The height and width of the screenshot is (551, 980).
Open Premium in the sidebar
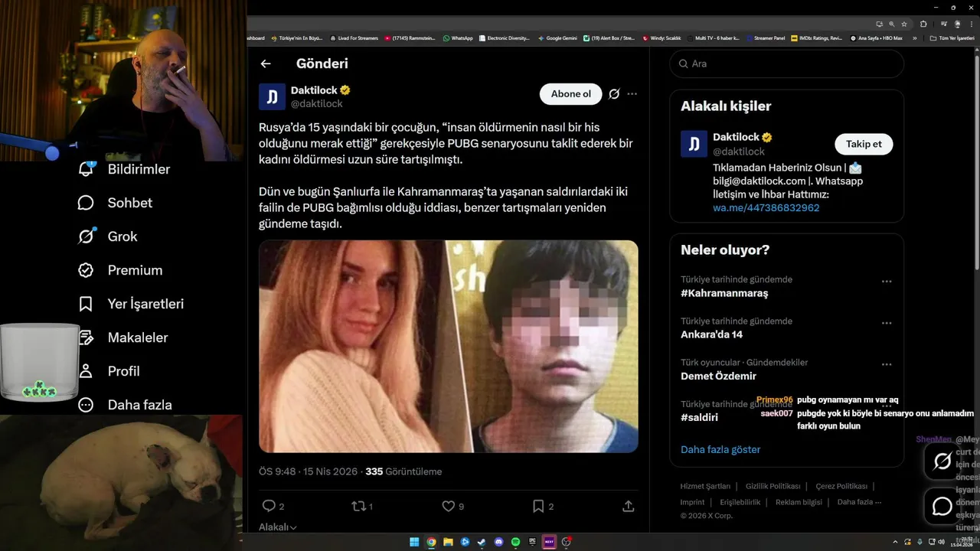pos(120,270)
